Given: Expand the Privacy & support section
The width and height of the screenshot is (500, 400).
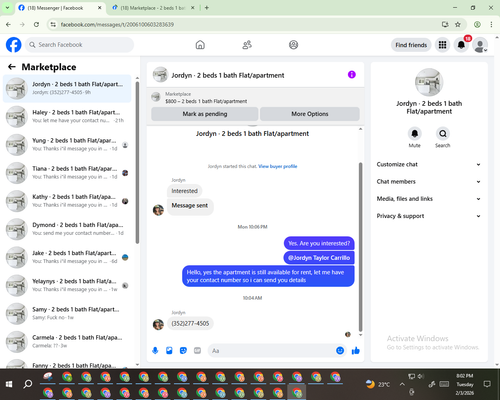Looking at the screenshot, I should (429, 216).
